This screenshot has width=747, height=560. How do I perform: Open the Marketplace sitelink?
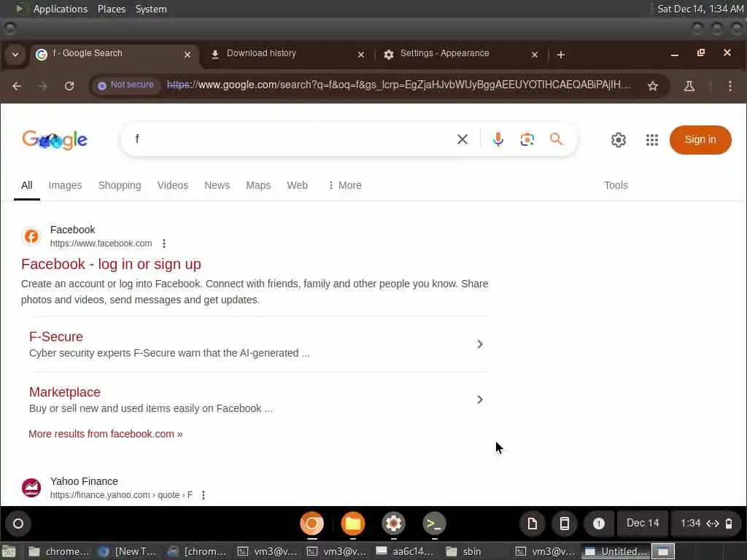(x=65, y=392)
